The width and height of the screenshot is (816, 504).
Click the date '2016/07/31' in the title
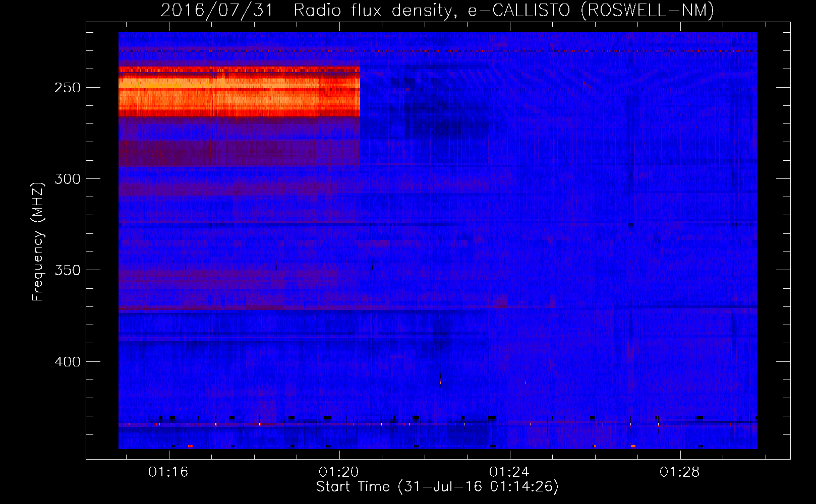pyautogui.click(x=217, y=10)
